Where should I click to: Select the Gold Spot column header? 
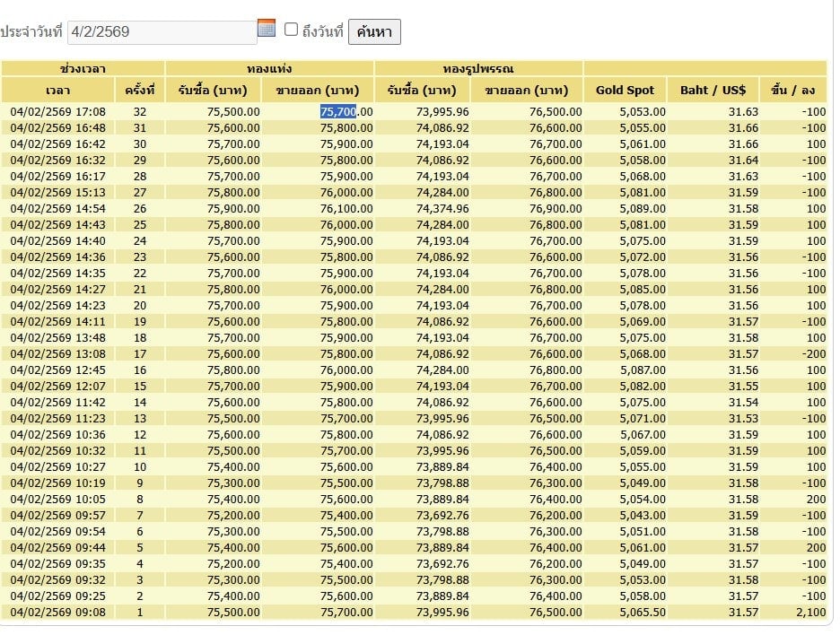[625, 90]
